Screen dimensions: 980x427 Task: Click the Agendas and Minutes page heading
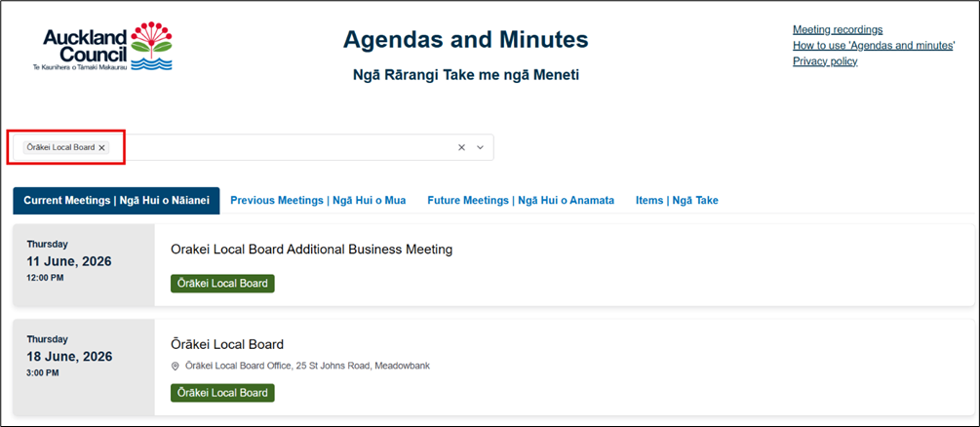(x=466, y=40)
